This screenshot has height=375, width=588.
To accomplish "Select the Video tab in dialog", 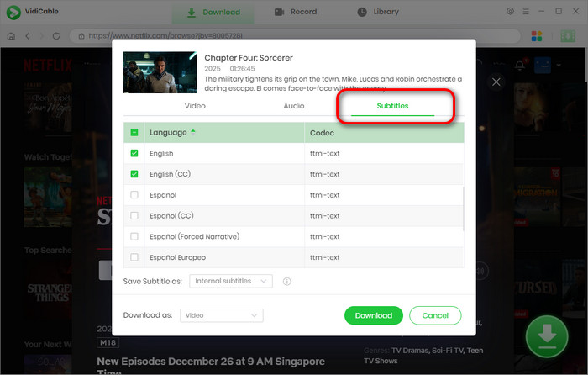I will click(195, 106).
